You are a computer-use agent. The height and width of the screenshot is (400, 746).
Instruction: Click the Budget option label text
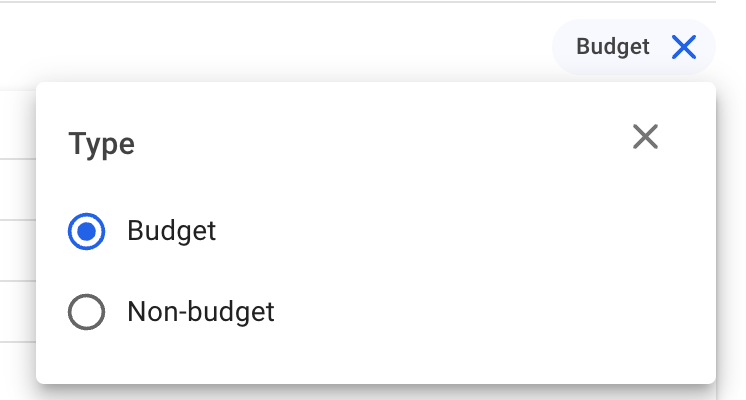tap(171, 232)
